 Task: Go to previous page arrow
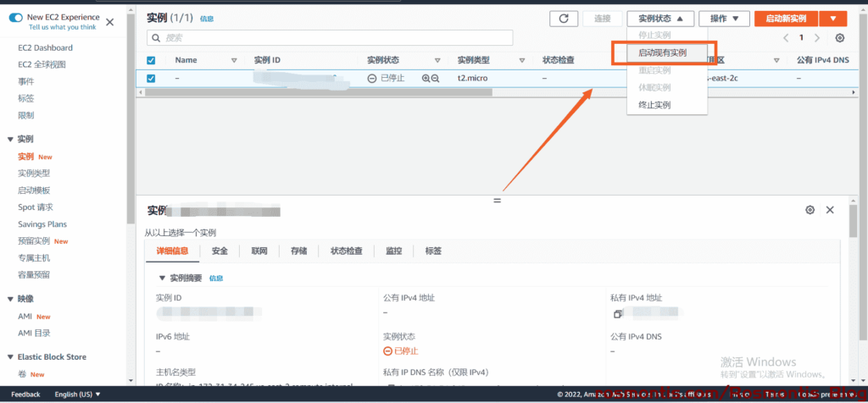pyautogui.click(x=786, y=37)
